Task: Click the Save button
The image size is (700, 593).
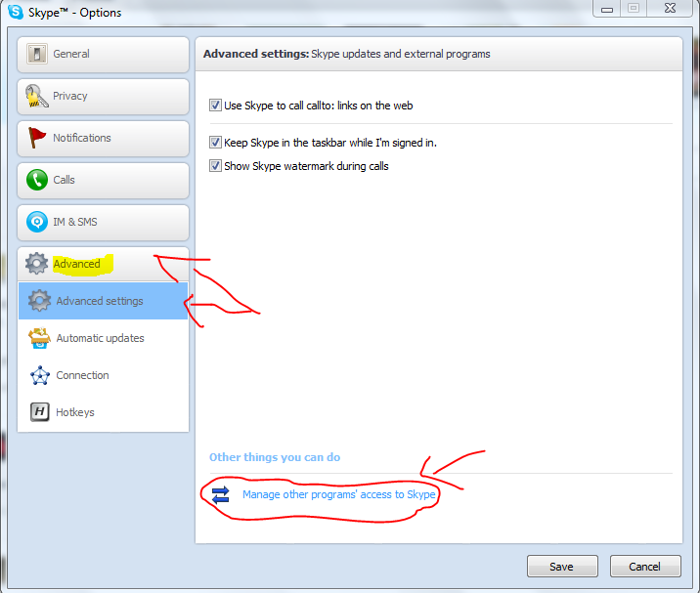Action: [x=562, y=567]
